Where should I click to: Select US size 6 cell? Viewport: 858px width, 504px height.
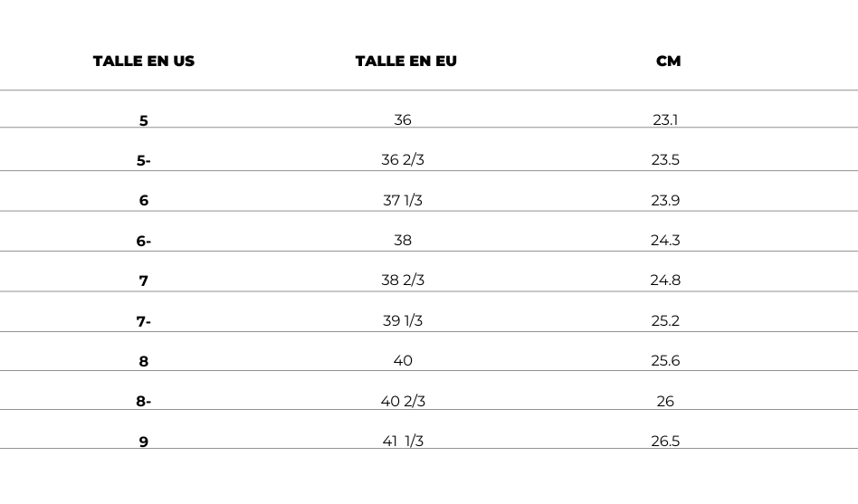[x=143, y=200]
